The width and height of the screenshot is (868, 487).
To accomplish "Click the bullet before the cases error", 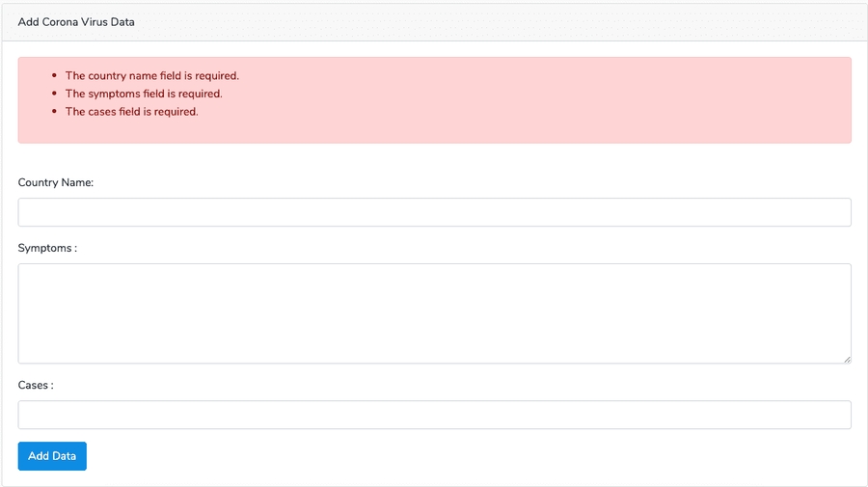I will coord(52,112).
